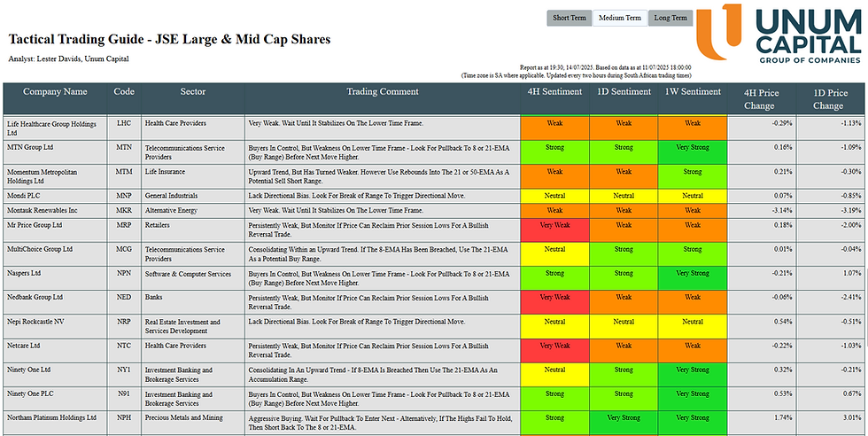Click Momentum Metropolitan's Strong 1W sentiment
The width and height of the screenshot is (868, 436).
[x=693, y=176]
